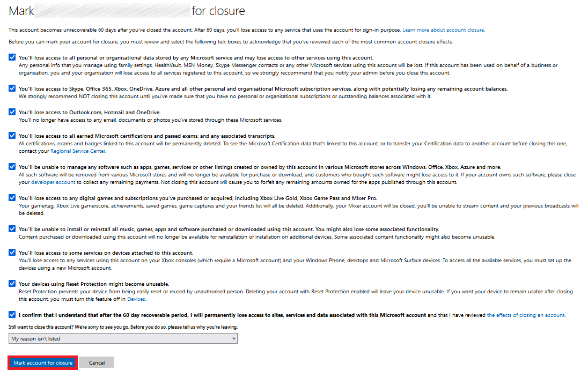Viewport: 588px width, 378px height.
Task: Open the developer account link
Action: [53, 182]
